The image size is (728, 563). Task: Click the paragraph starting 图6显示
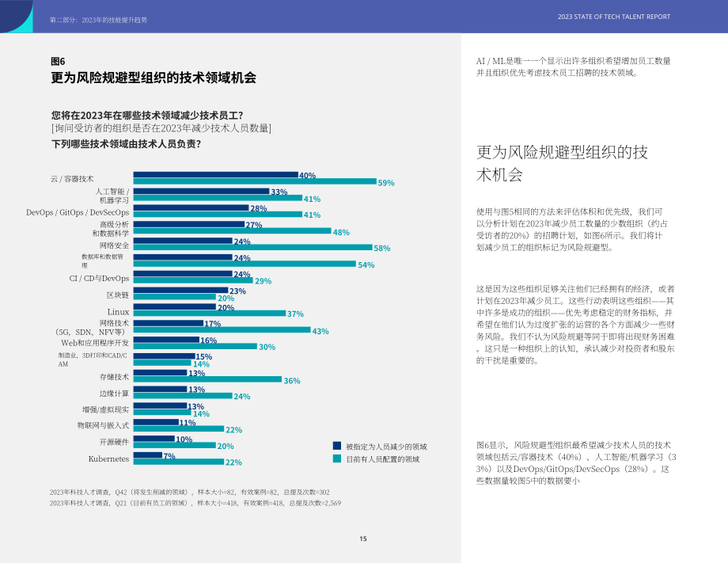tap(576, 463)
